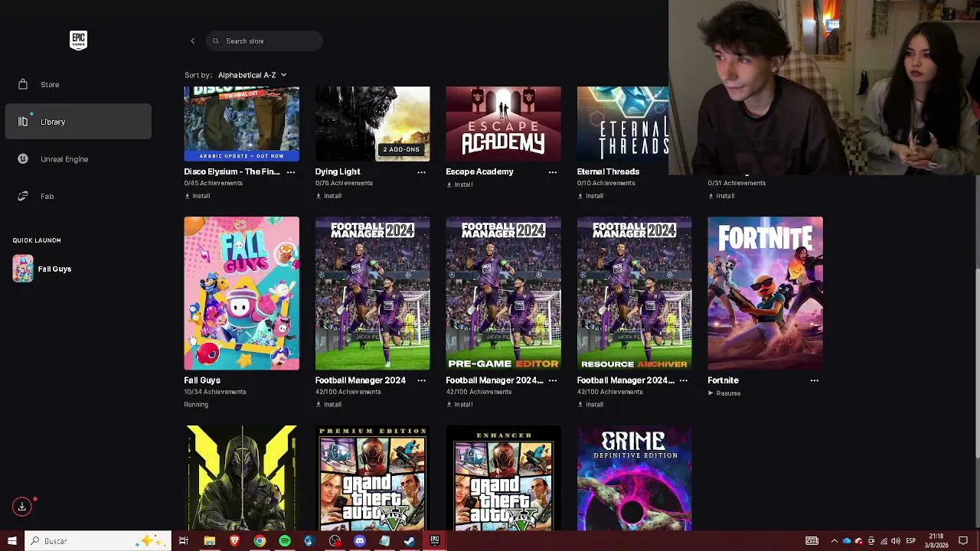Open the Windows notification center

coord(963,541)
